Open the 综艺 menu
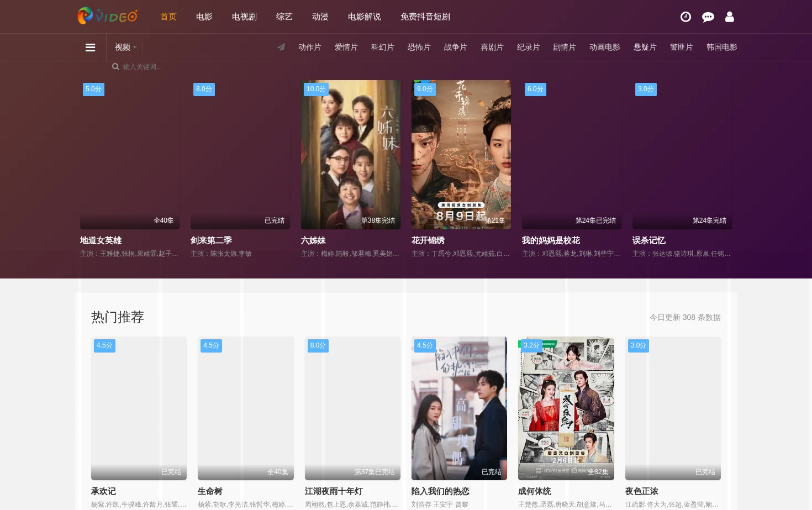The height and width of the screenshot is (510, 812). (x=284, y=17)
